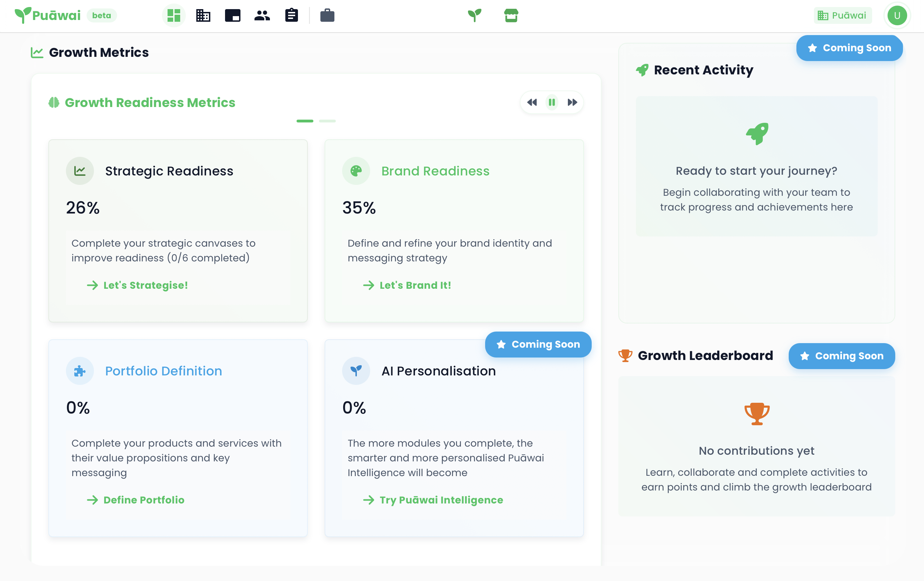Go to previous metrics slide
Screen dimensions: 924x581
(x=532, y=102)
